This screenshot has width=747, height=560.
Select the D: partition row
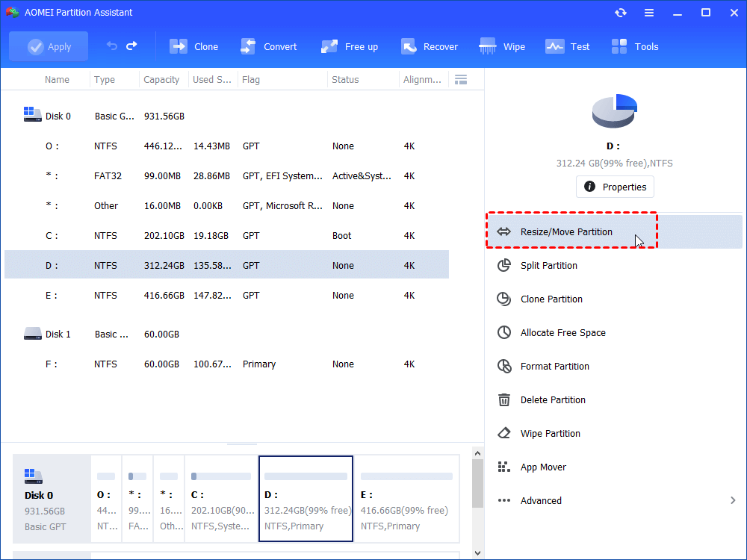227,265
